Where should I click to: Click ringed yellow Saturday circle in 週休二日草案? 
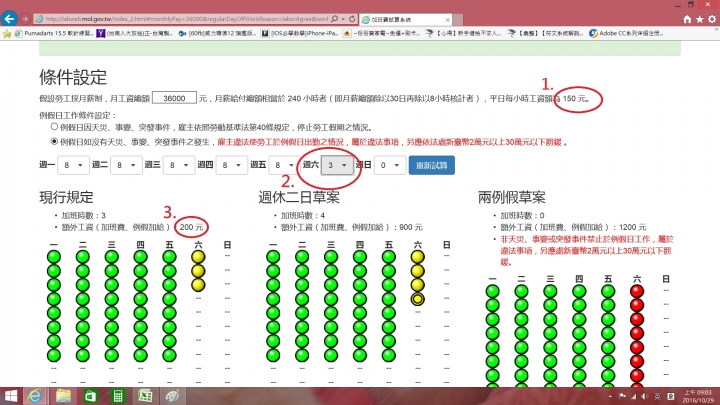417,299
